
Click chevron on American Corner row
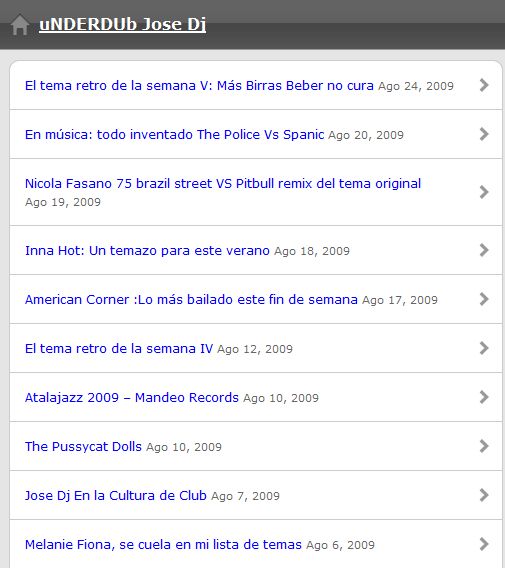pos(484,299)
